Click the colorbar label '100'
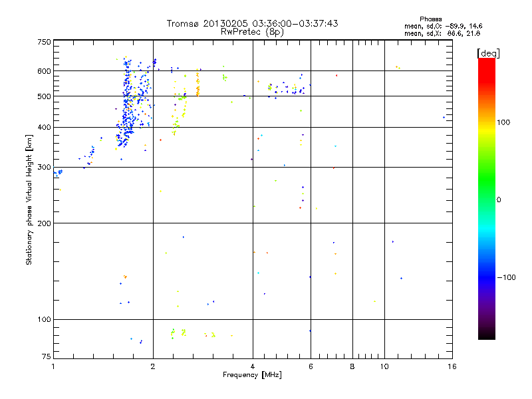 (x=503, y=122)
